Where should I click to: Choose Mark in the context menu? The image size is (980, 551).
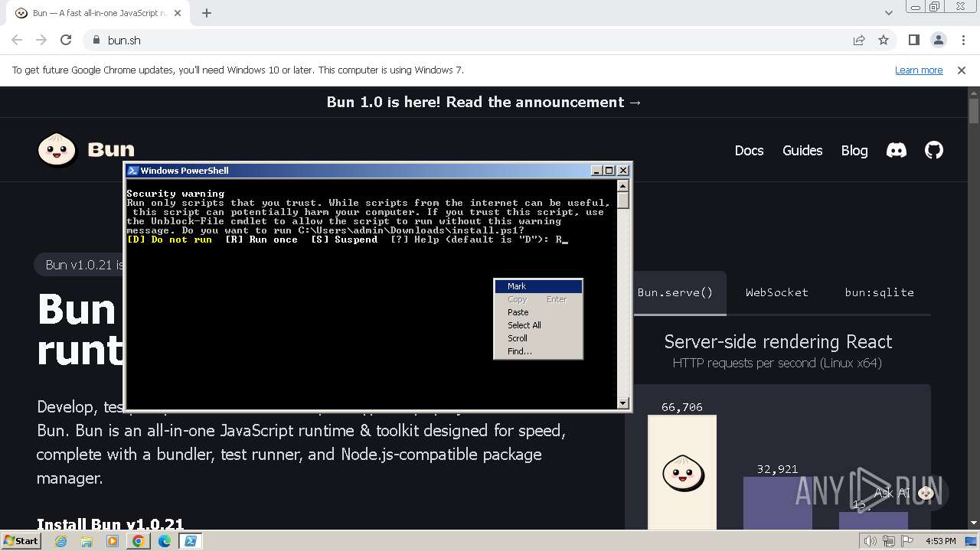(x=539, y=286)
